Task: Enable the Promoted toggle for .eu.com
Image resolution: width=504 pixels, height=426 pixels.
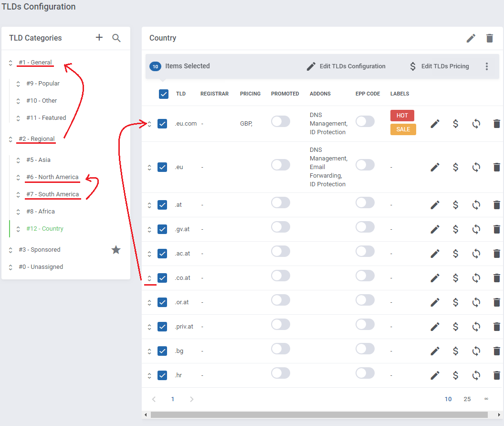Action: click(x=281, y=122)
